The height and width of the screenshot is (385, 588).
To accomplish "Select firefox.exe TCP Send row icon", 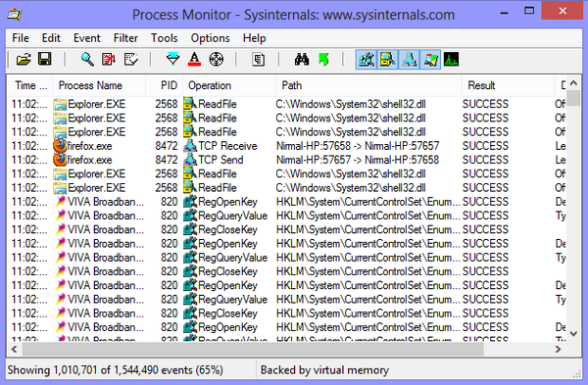I will tap(60, 160).
